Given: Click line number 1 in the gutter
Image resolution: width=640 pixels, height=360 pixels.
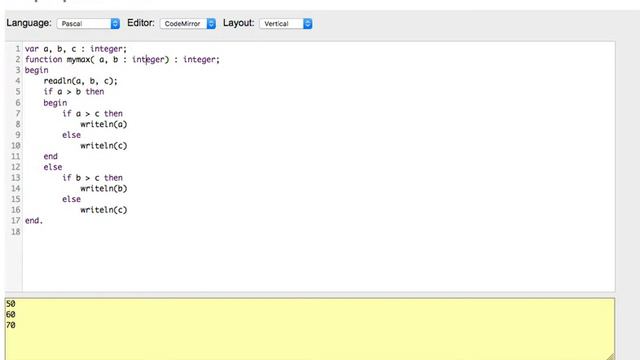Looking at the screenshot, I should (x=18, y=49).
